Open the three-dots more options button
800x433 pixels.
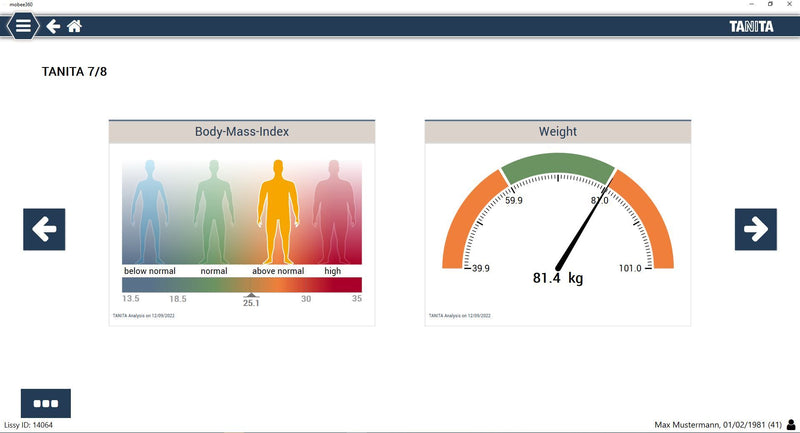point(46,403)
